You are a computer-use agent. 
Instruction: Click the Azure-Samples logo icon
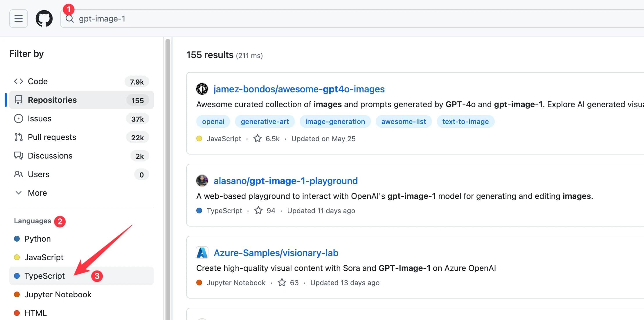202,253
